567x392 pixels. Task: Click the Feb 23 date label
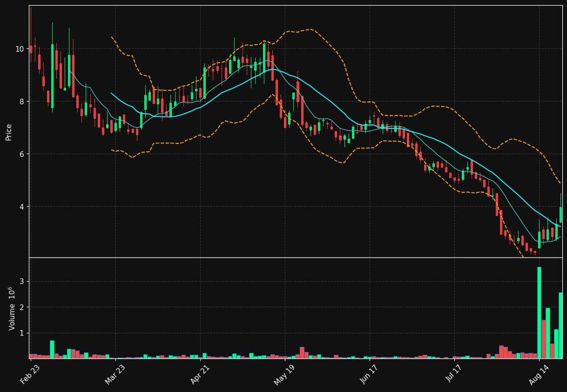[30, 374]
